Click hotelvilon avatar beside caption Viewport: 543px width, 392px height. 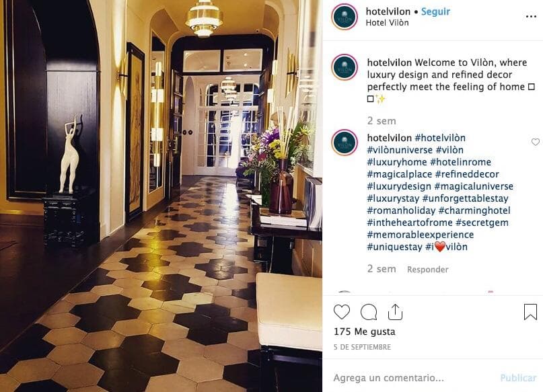(x=345, y=67)
